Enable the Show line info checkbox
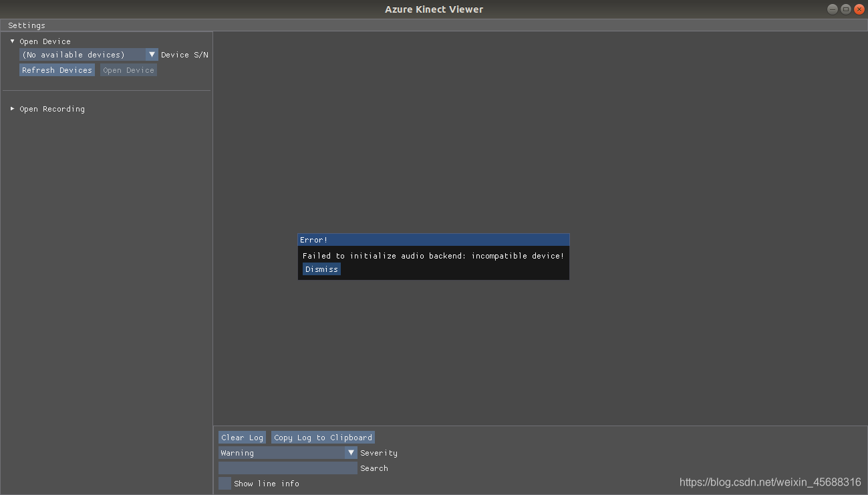This screenshot has width=868, height=495. point(225,484)
